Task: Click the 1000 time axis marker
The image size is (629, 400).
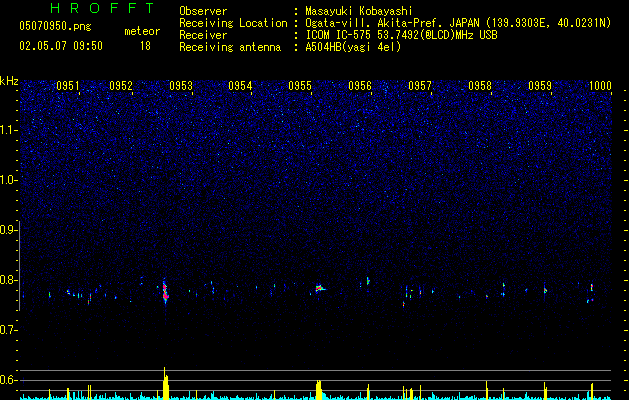Action: [600, 86]
